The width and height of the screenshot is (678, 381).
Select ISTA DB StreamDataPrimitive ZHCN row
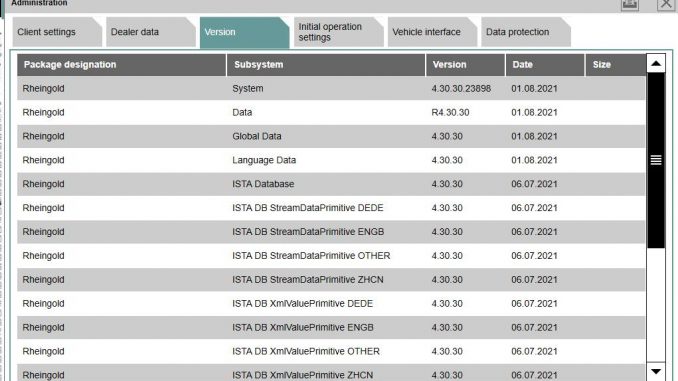click(331, 280)
